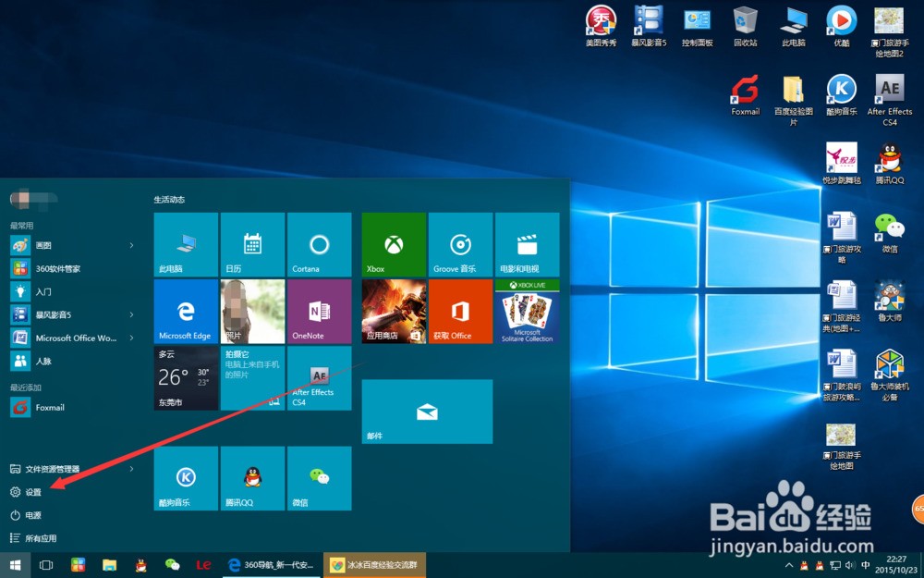Select 腾讯QQ desktop icon
Image resolution: width=924 pixels, height=578 pixels.
coord(889,164)
